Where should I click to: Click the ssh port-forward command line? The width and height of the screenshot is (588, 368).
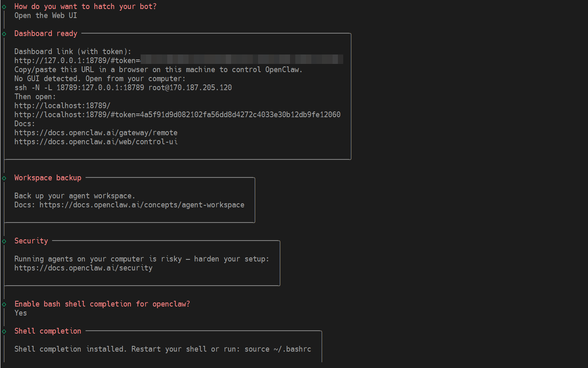pyautogui.click(x=123, y=88)
